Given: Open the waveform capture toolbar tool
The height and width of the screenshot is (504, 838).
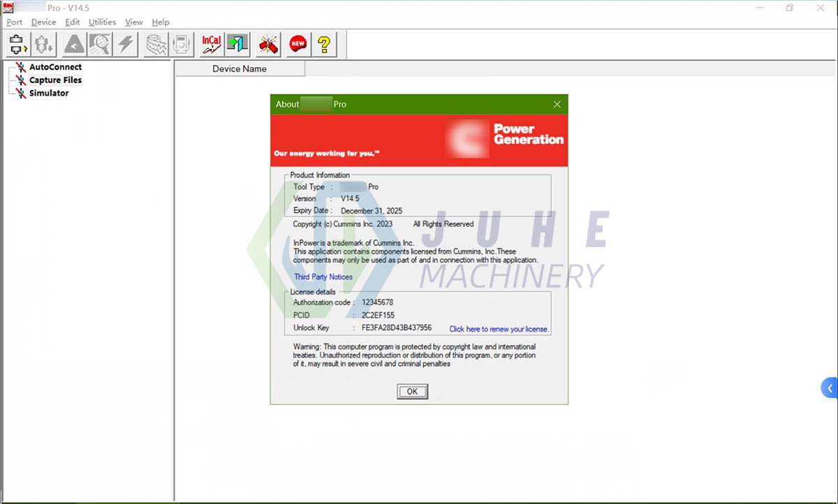Looking at the screenshot, I should [x=154, y=44].
